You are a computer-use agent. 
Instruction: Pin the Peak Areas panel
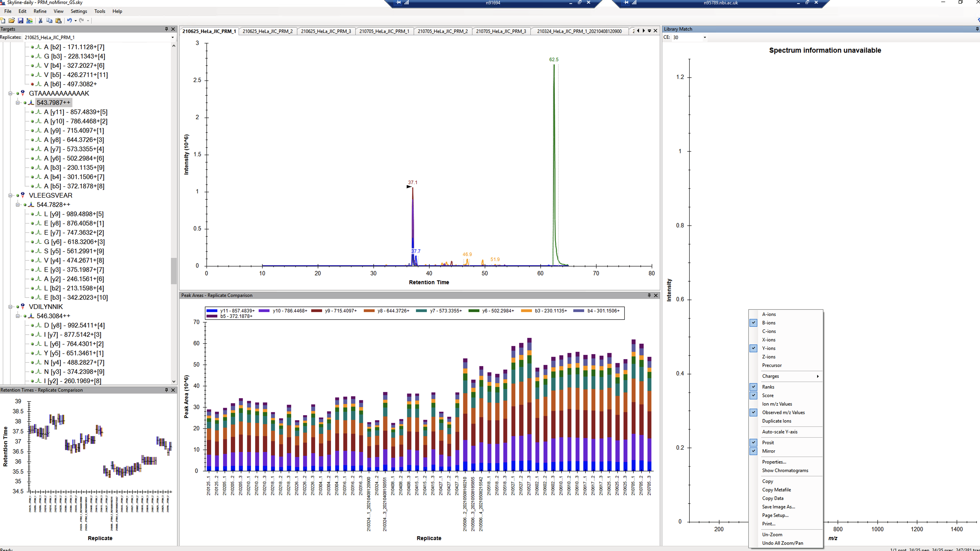point(649,295)
